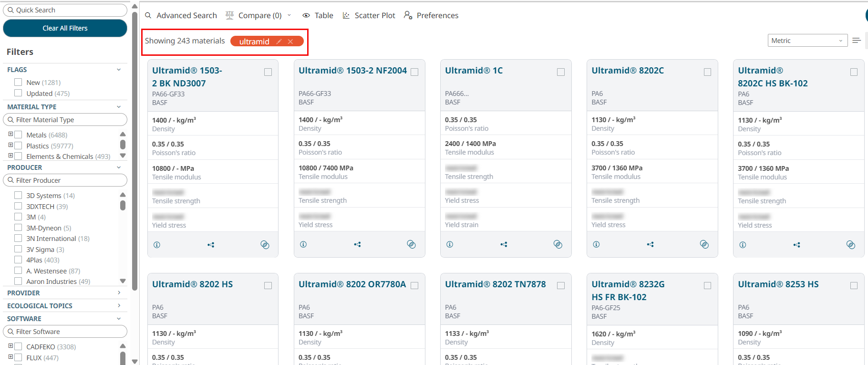This screenshot has height=365, width=868.
Task: Check the Metals material type
Action: pyautogui.click(x=18, y=135)
